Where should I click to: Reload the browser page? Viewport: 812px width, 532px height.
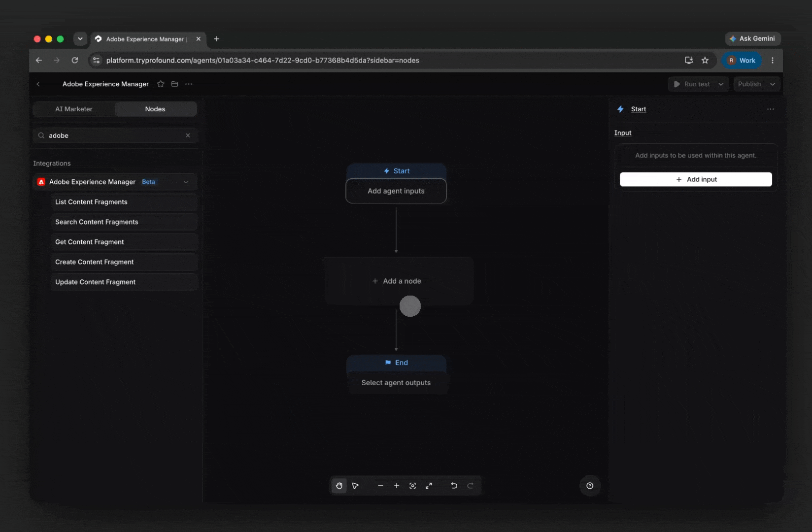[x=75, y=60]
